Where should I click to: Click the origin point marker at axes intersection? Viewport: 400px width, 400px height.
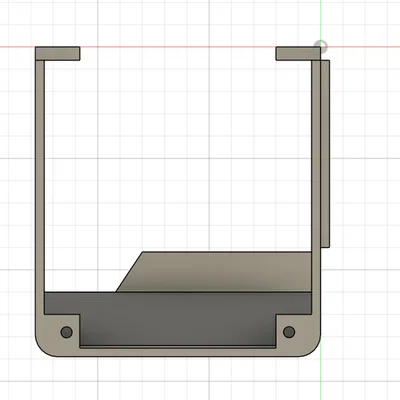321,46
